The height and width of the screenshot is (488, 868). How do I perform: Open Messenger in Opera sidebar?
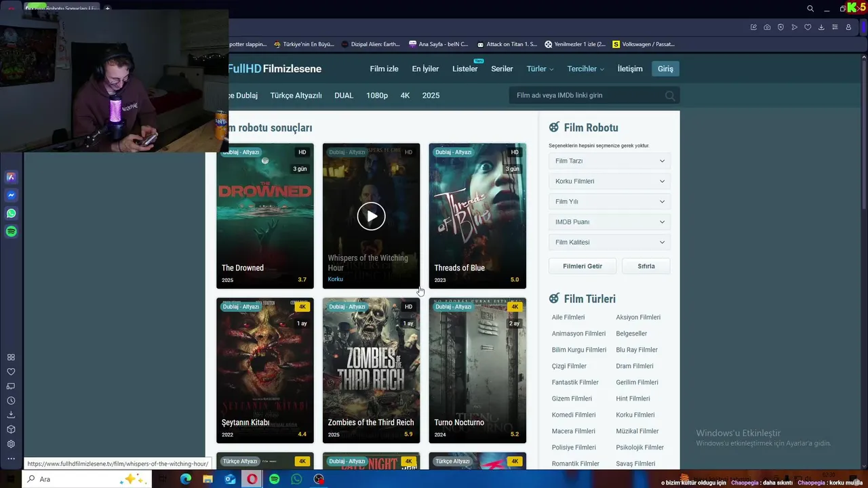click(11, 195)
